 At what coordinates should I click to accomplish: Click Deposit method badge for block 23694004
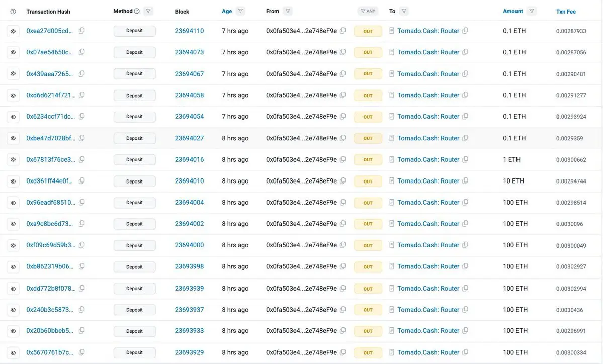click(134, 203)
